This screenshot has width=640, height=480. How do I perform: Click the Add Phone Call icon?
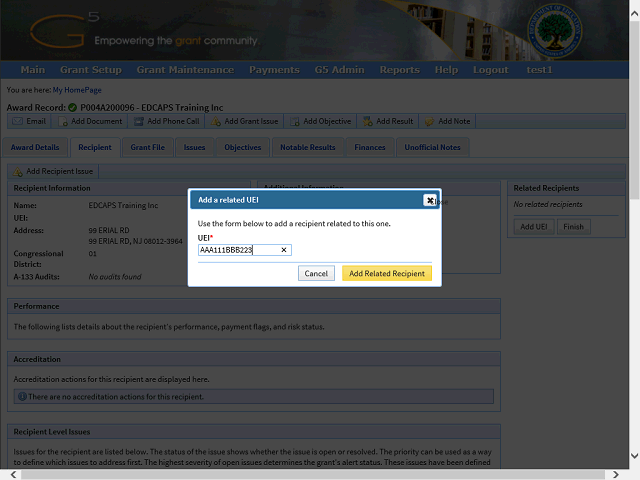(x=139, y=121)
